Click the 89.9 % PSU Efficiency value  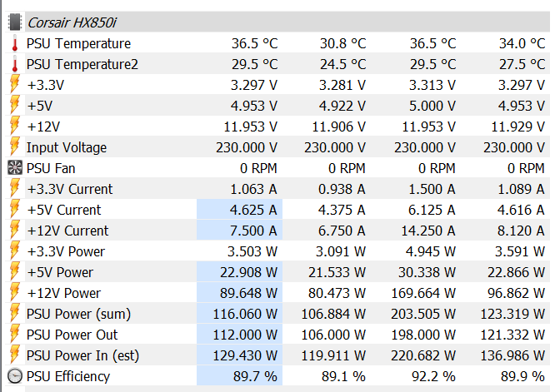click(x=522, y=376)
